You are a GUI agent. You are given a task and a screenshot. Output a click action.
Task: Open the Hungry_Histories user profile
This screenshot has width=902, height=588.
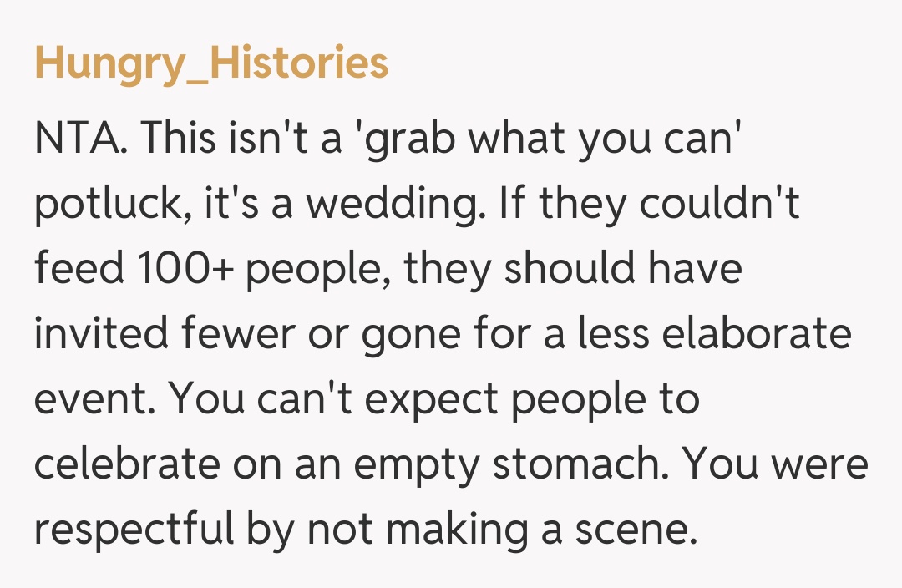click(x=211, y=64)
